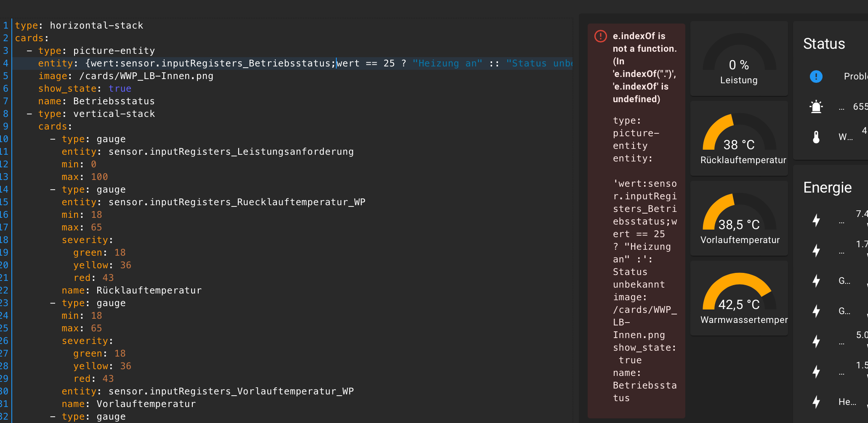The height and width of the screenshot is (423, 868).
Task: Click the image path /cards/WWP_LB-Innen.png in editor
Action: click(x=146, y=76)
